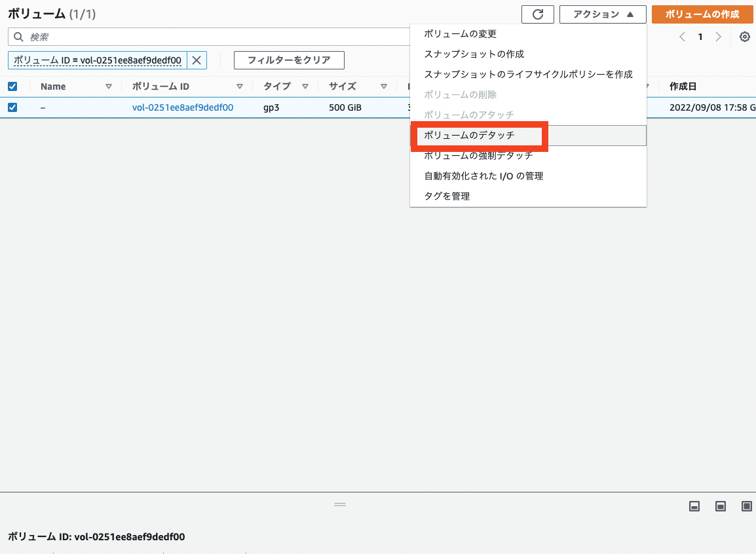756x554 pixels.
Task: Choose ボリュームのデタッチ menu entry
Action: coord(528,136)
